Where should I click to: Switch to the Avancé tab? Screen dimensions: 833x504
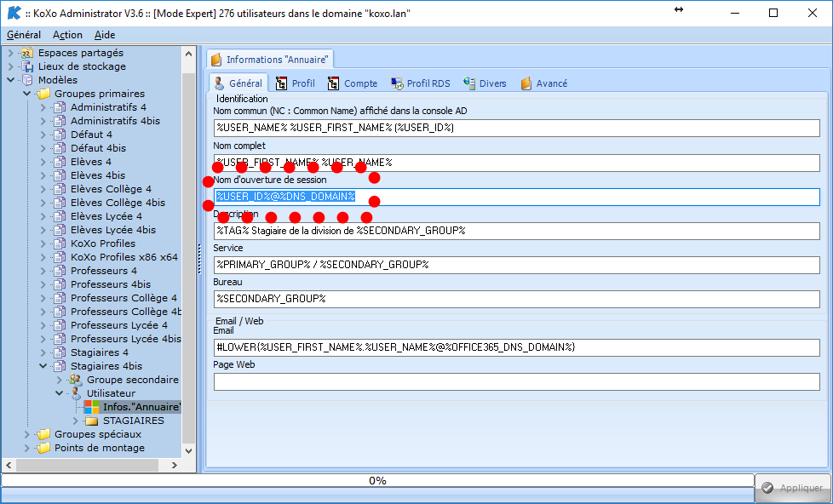(544, 83)
